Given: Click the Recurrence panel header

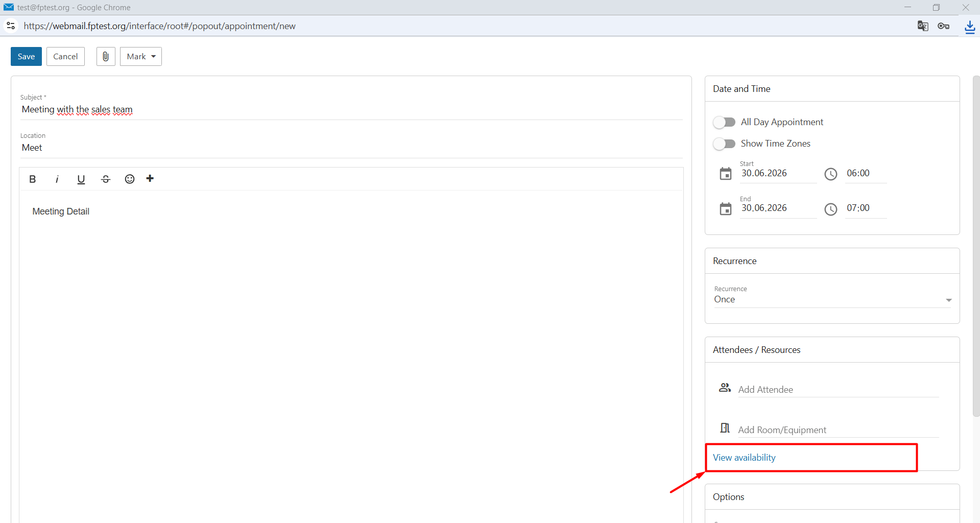Looking at the screenshot, I should click(x=832, y=261).
